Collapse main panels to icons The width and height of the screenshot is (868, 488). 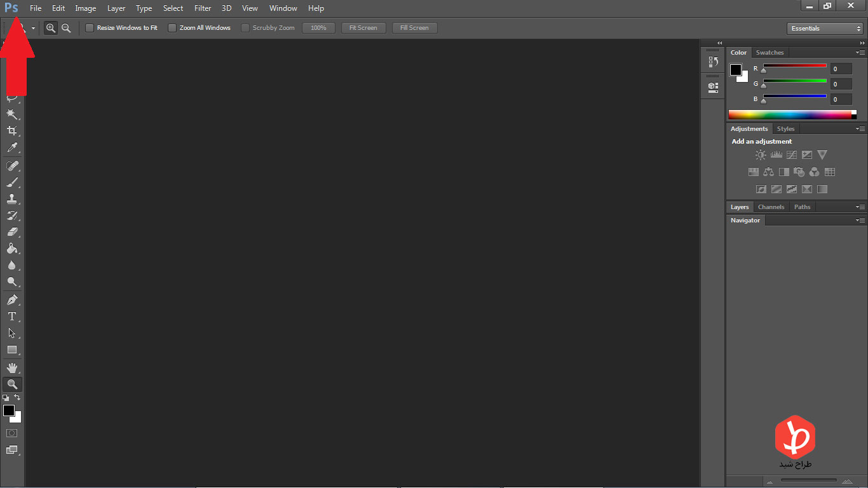pos(862,43)
